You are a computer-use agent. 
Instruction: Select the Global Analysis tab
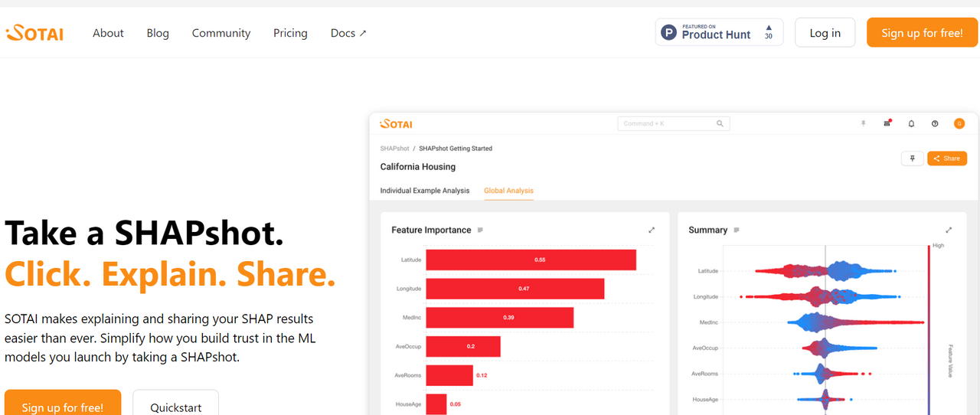(x=508, y=191)
